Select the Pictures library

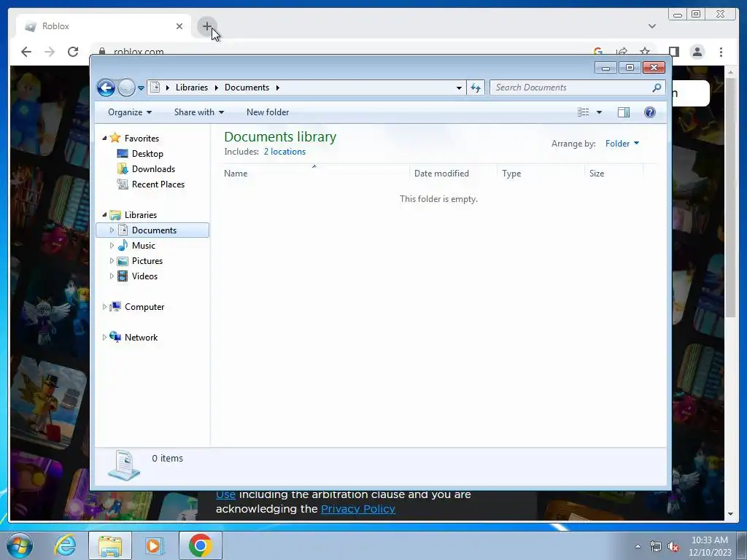(x=147, y=261)
